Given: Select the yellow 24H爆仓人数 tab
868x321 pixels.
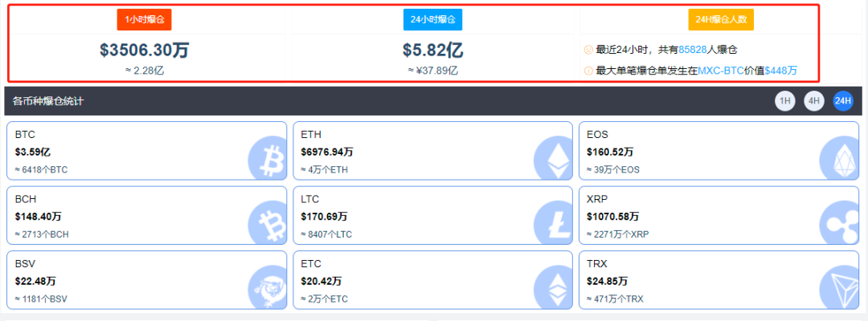Looking at the screenshot, I should [x=720, y=19].
